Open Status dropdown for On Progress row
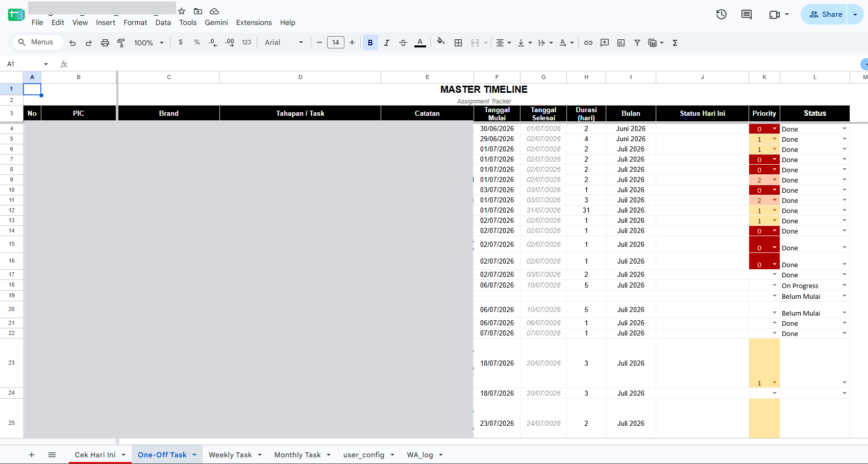The width and height of the screenshot is (868, 464). coord(845,286)
